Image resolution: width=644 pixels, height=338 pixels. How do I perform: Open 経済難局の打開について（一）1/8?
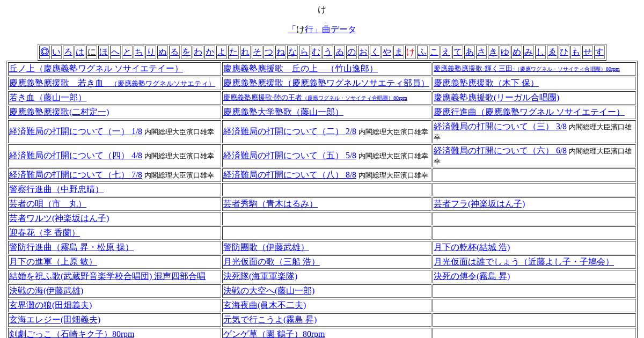[76, 131]
